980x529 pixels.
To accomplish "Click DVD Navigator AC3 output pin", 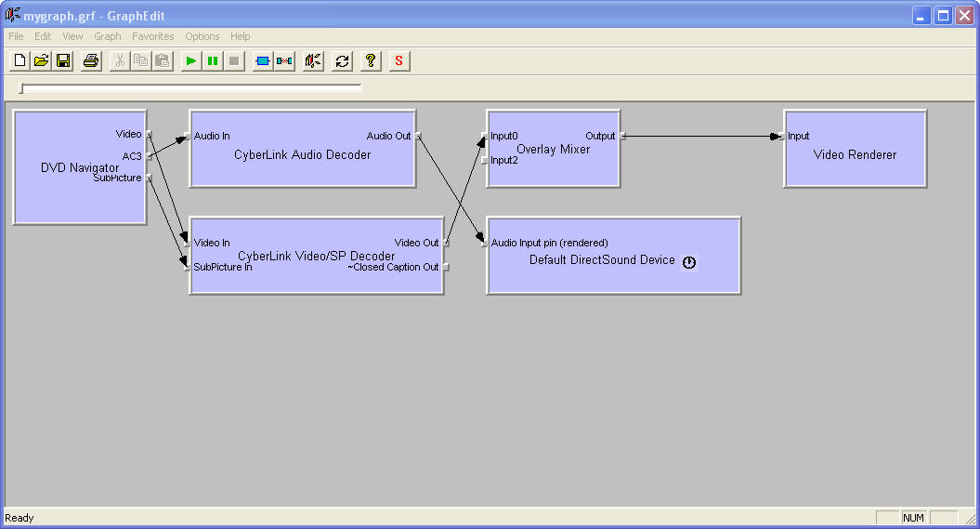I will click(x=149, y=156).
